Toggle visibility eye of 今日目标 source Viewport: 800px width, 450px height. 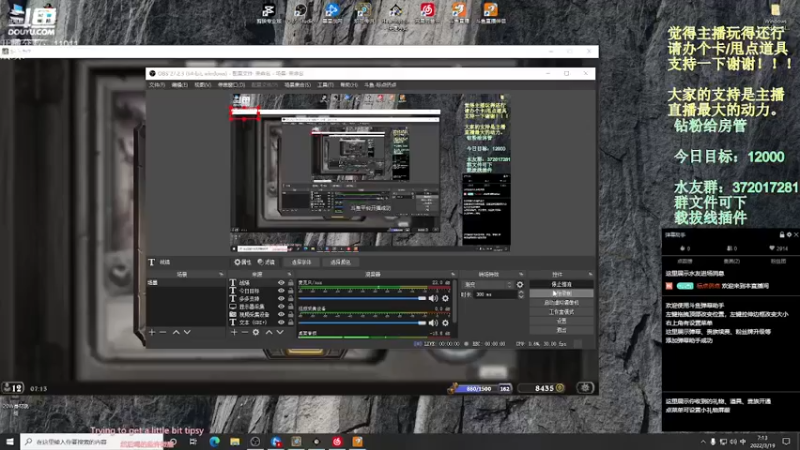pos(281,290)
